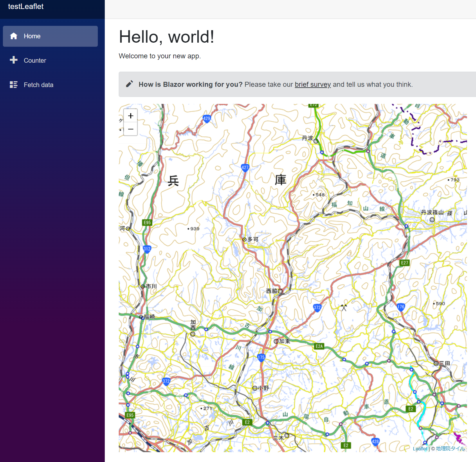Click the testLeaflet app title
476x462 pixels.
coord(26,6)
